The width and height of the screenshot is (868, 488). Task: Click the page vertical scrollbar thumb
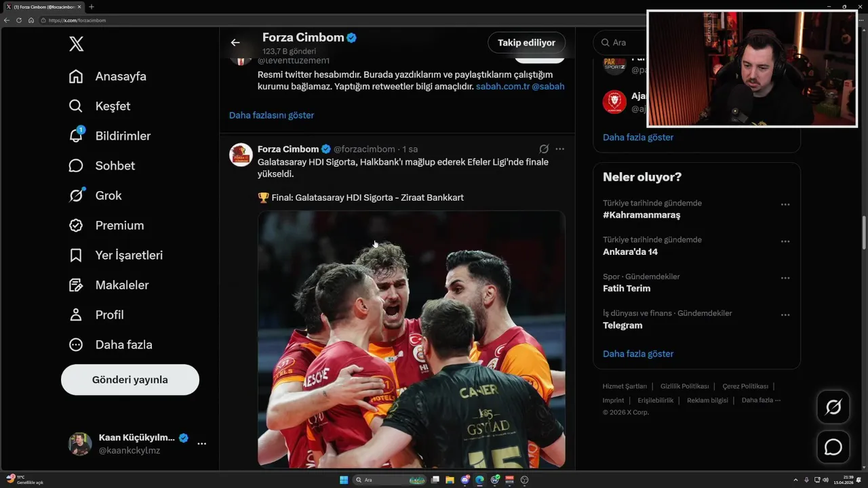864,232
